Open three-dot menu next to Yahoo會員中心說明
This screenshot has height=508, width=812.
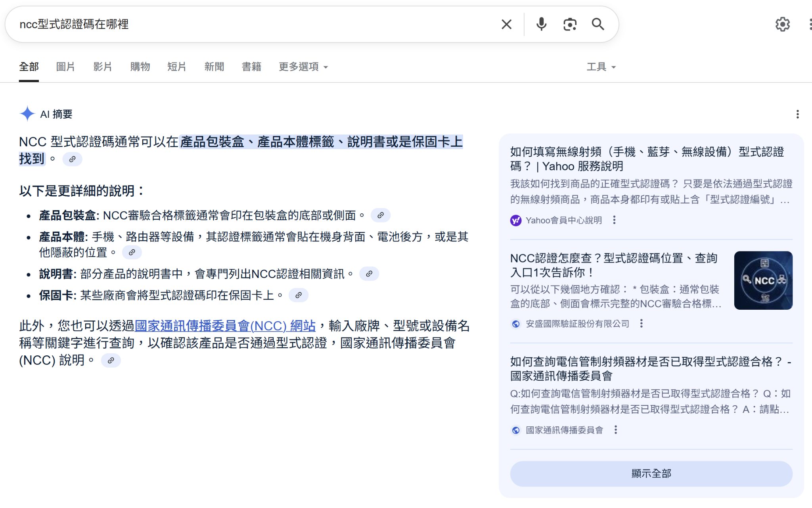click(614, 220)
